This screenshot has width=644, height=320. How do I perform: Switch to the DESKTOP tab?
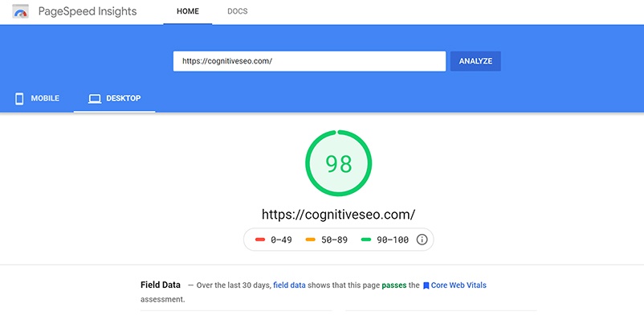115,99
